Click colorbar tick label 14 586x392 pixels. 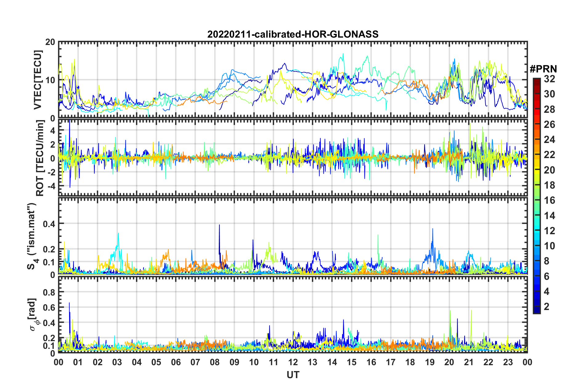549,215
